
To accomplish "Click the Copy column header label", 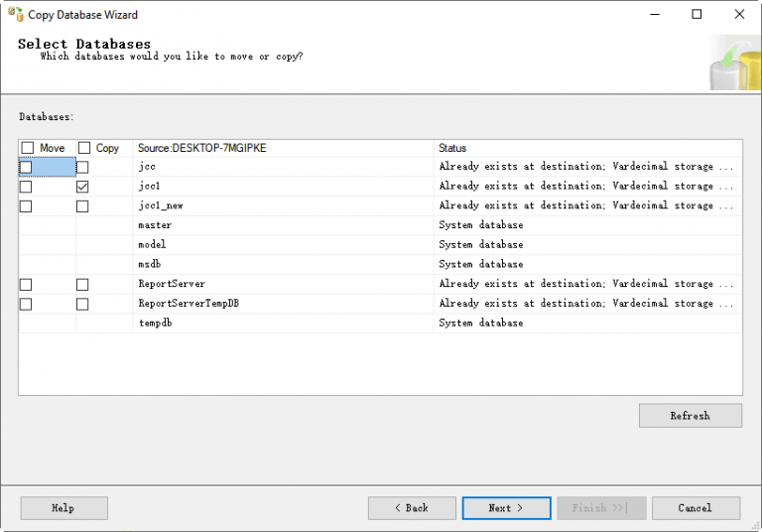I will coord(107,148).
